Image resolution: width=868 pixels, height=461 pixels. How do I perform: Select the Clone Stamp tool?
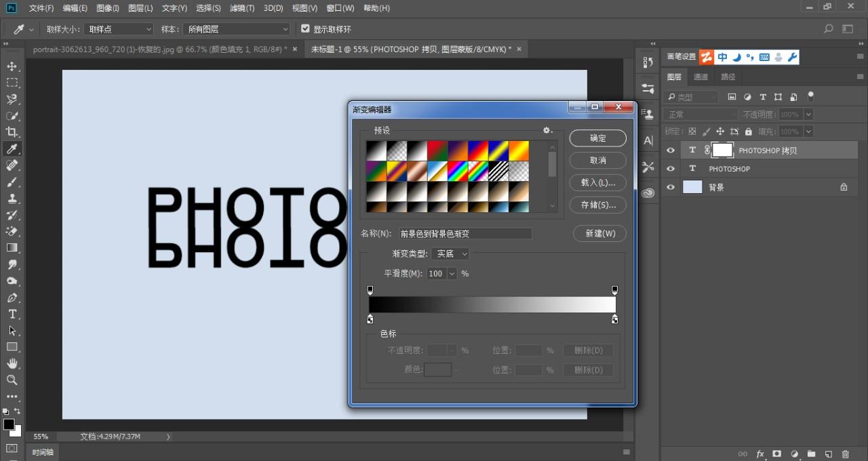coord(12,199)
